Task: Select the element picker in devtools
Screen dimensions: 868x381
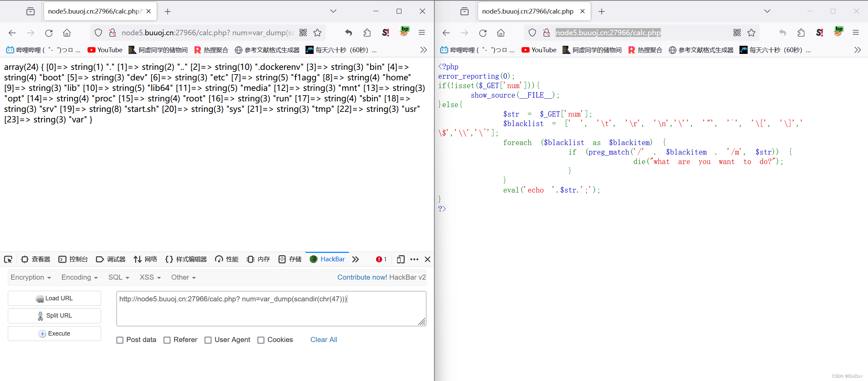Action: pos(8,259)
